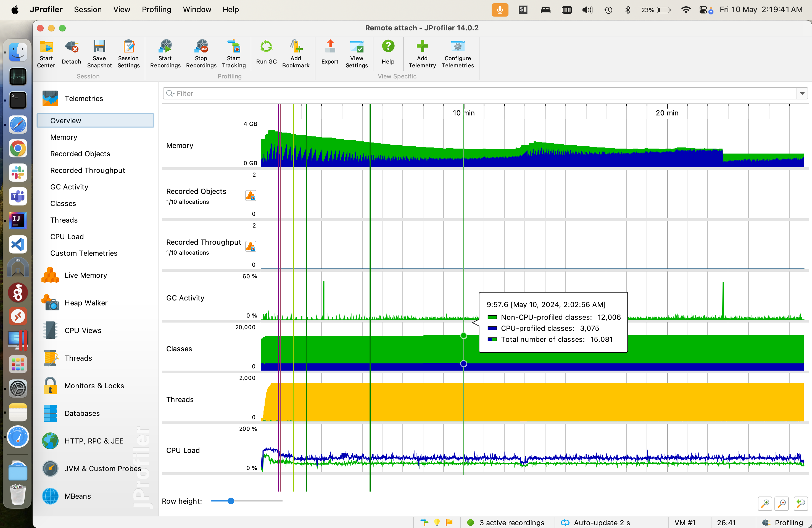Click the filter search options magnifier
This screenshot has width=812, height=528.
pos(170,93)
